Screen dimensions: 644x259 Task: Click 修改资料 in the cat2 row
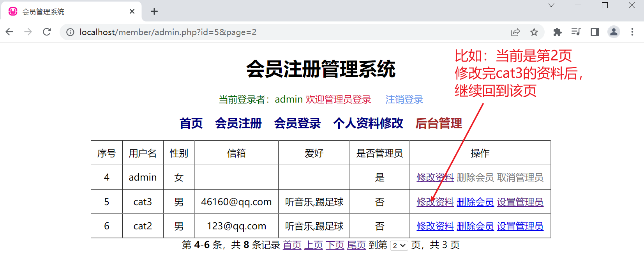435,226
